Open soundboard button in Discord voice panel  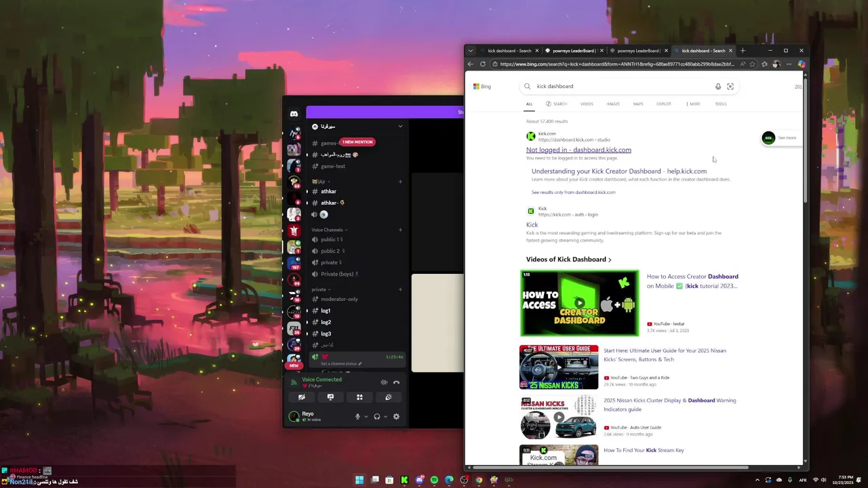click(389, 397)
